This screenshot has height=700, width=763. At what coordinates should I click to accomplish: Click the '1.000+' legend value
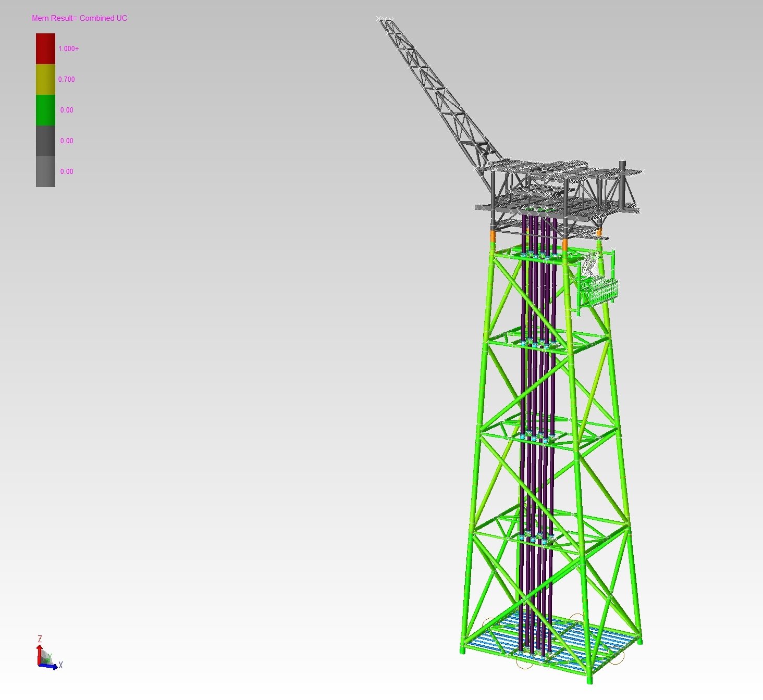coord(68,49)
